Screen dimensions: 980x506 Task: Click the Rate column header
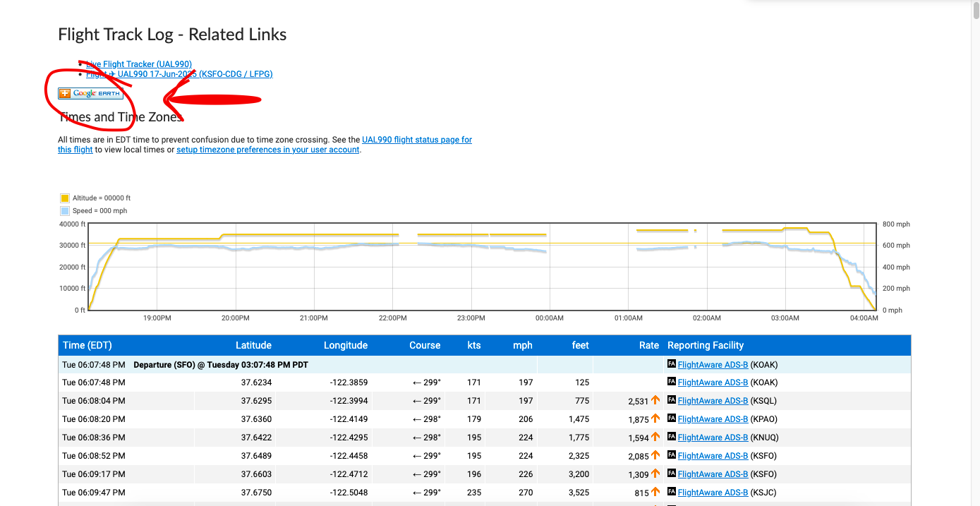click(649, 345)
